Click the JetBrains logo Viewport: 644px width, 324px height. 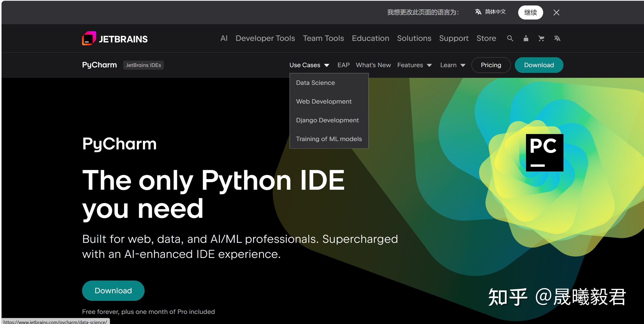click(115, 39)
